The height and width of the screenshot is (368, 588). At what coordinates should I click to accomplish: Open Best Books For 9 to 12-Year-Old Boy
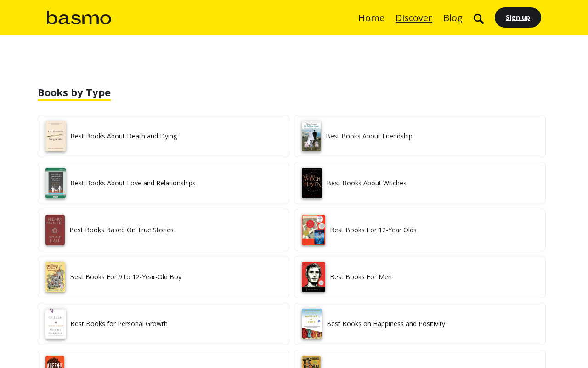(125, 277)
